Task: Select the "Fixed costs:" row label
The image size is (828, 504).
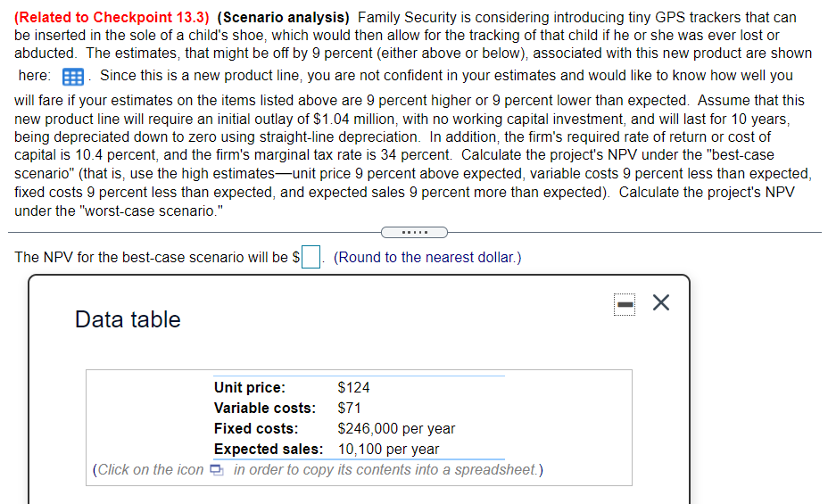Action: pos(256,428)
